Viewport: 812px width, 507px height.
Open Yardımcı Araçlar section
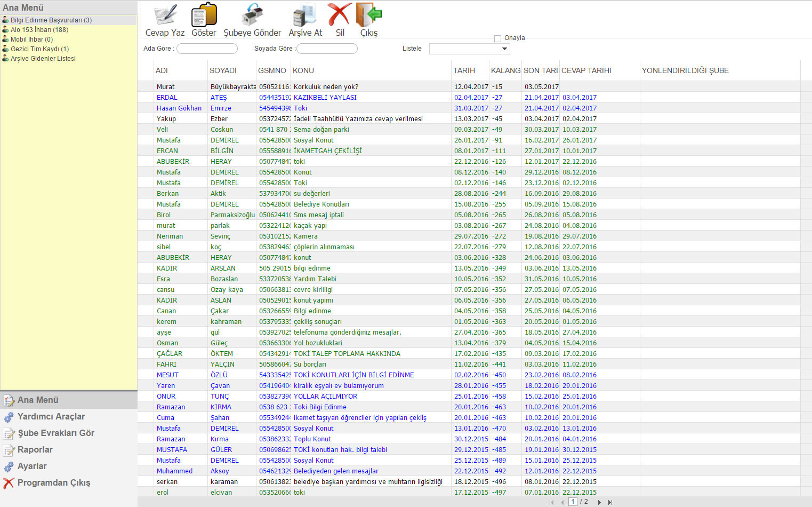(x=69, y=417)
